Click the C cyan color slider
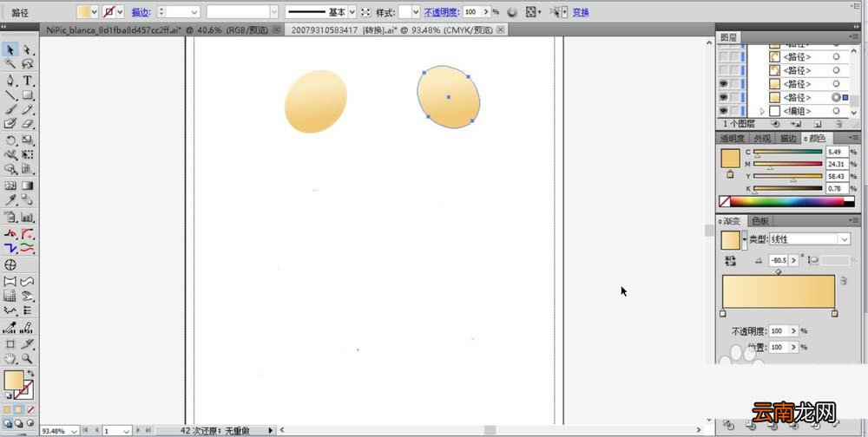Viewport: 868px width, 437px height. pyautogui.click(x=788, y=152)
